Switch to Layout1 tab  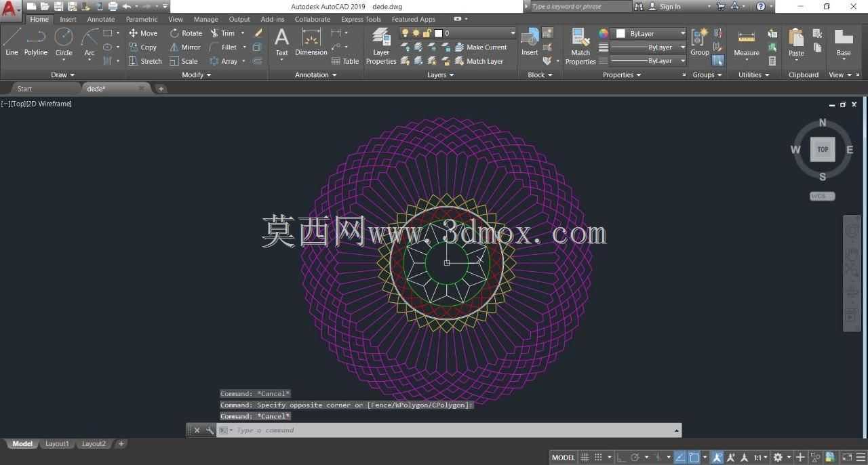(x=57, y=444)
